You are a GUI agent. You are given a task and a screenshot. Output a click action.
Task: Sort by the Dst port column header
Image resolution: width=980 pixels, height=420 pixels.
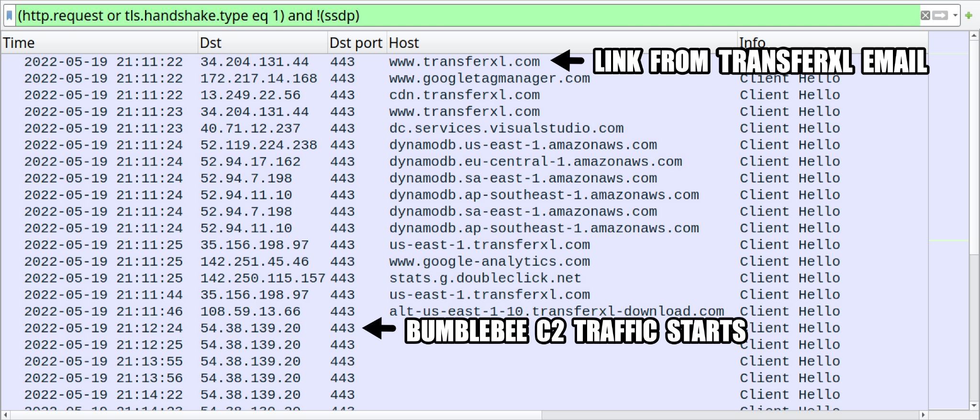pyautogui.click(x=357, y=43)
